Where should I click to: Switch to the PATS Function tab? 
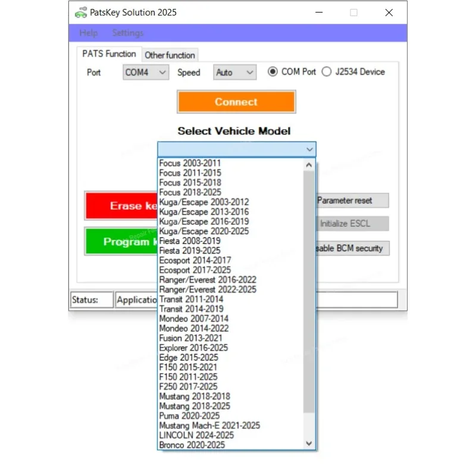coord(109,54)
